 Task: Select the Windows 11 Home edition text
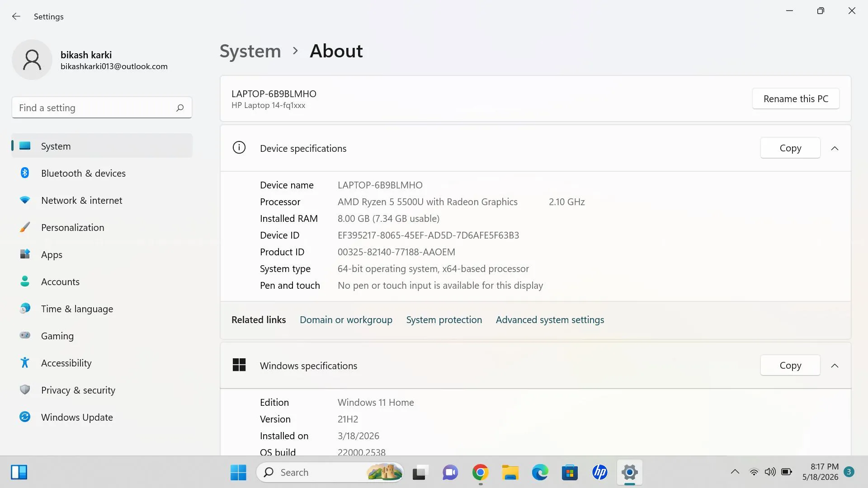[x=376, y=403]
